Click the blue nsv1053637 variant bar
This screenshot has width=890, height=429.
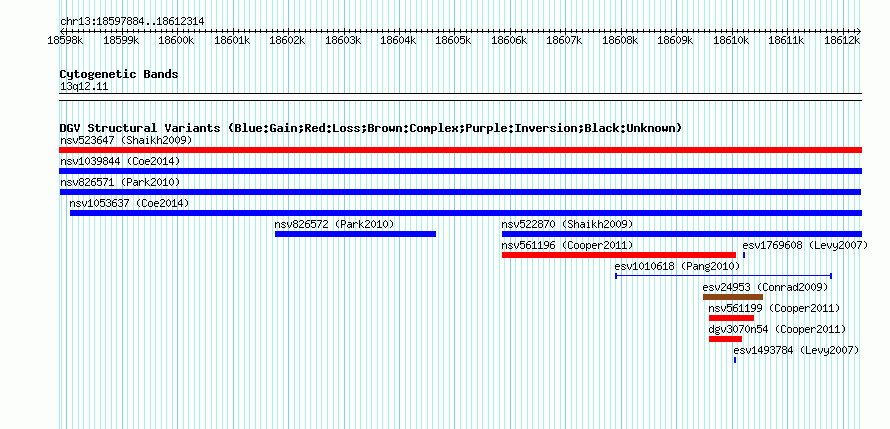[466, 213]
